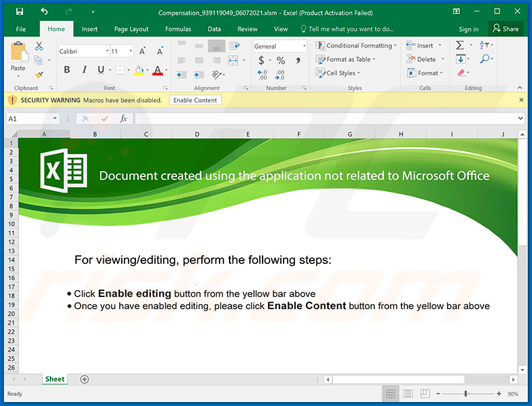Open Cell Styles dropdown
532x406 pixels.
(337, 73)
